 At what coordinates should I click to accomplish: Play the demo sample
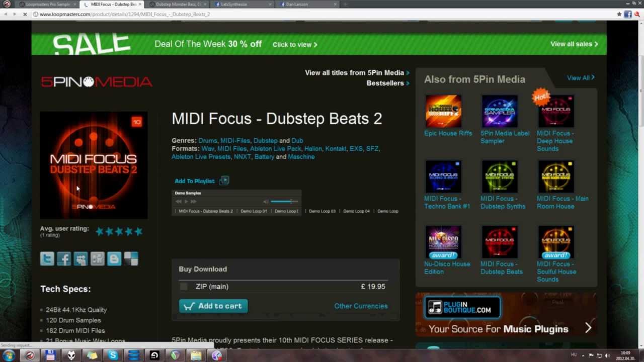pos(186,202)
